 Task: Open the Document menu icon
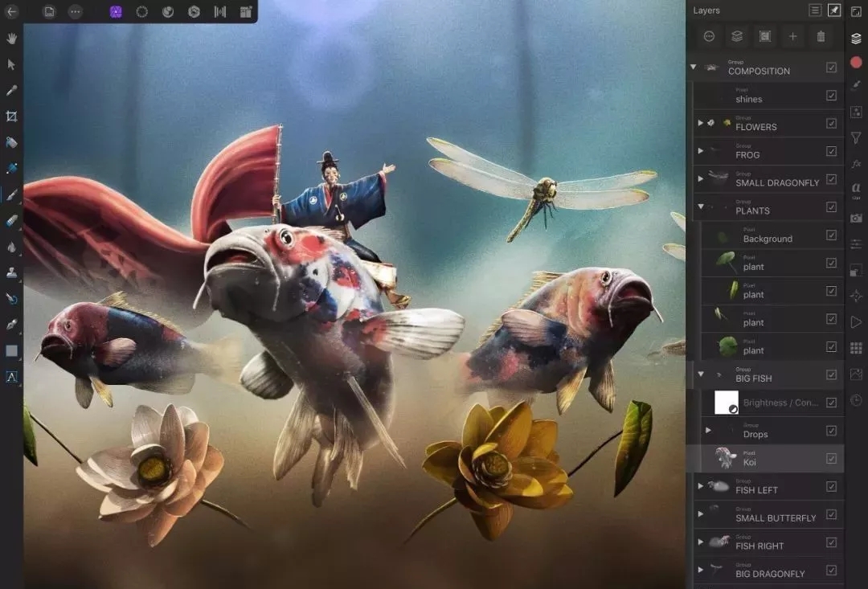[49, 11]
